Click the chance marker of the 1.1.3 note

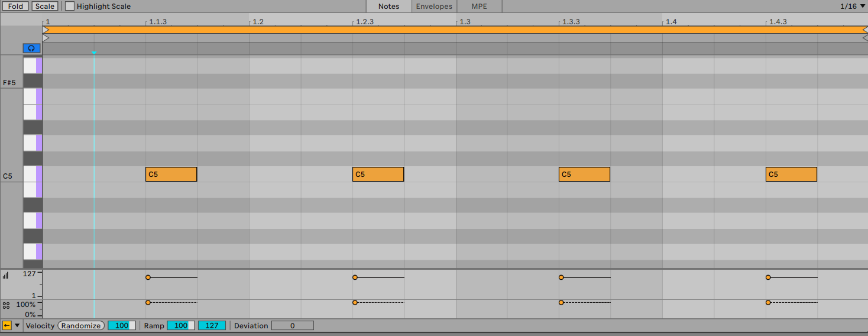[148, 302]
